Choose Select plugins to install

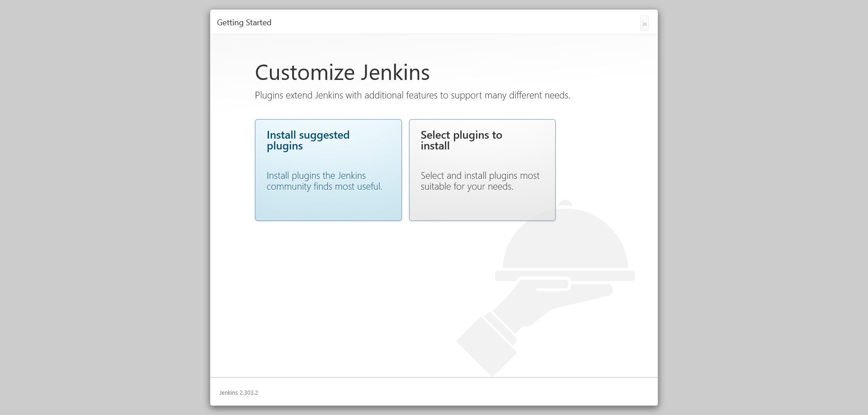click(482, 170)
